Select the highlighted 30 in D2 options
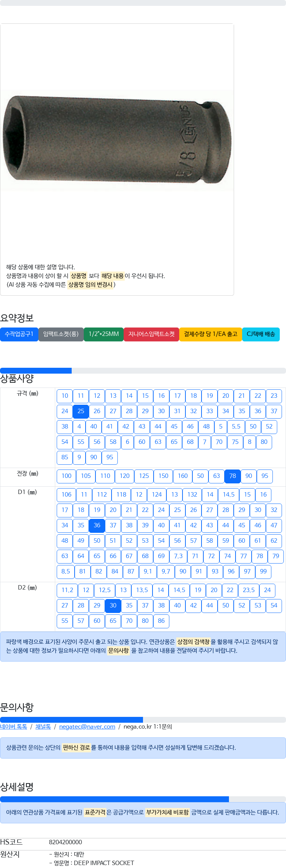 point(113,606)
